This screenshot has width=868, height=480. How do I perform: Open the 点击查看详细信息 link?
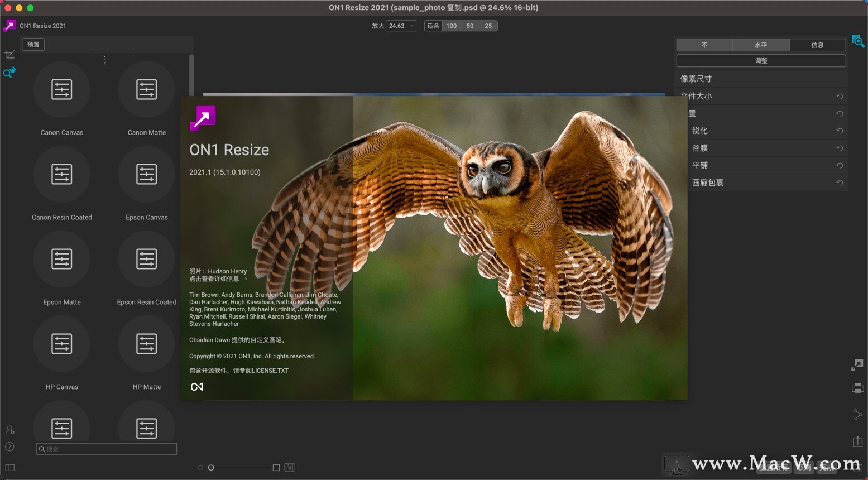218,279
